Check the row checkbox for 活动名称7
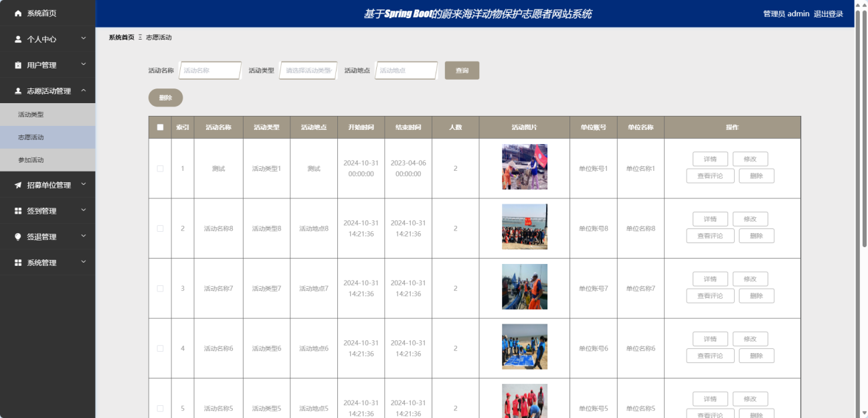Image resolution: width=868 pixels, height=418 pixels. coord(160,289)
